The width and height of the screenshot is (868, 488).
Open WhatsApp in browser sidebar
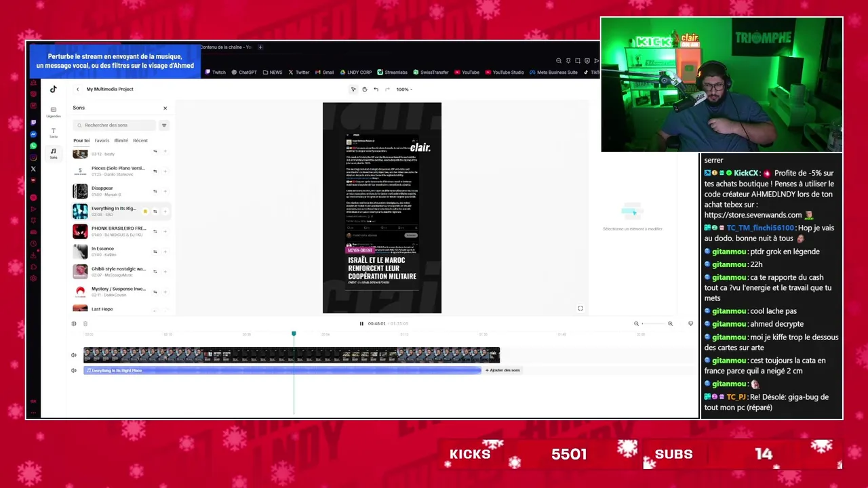pos(33,146)
